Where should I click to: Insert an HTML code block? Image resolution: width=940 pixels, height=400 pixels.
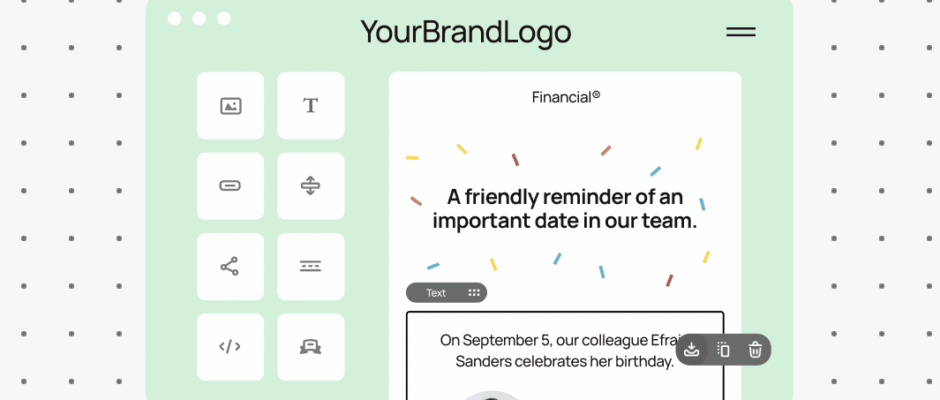[x=230, y=347]
